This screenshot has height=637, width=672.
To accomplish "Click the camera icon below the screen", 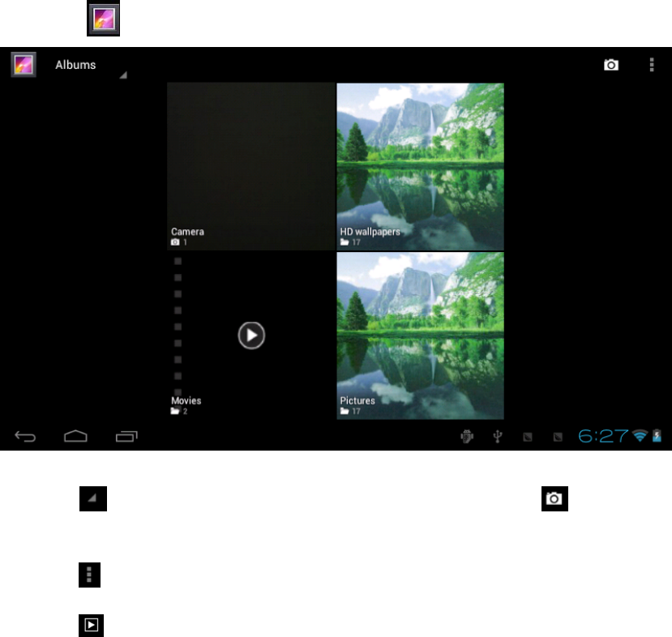I will point(554,498).
